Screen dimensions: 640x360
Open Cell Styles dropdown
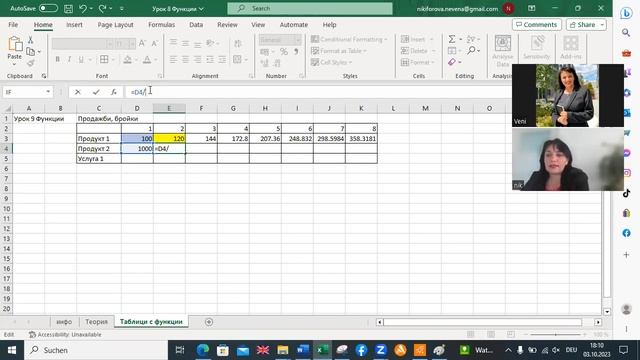tap(331, 62)
